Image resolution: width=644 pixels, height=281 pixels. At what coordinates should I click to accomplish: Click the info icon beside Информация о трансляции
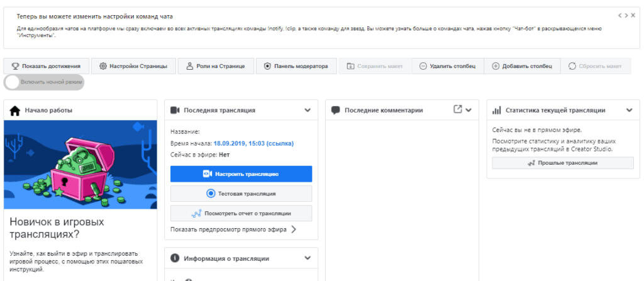point(175,258)
